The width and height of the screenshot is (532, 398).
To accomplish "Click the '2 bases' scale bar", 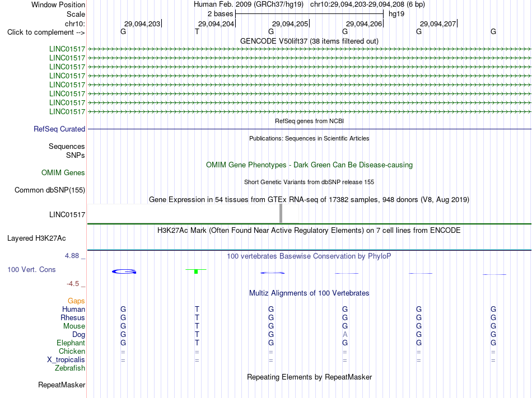I will coord(309,14).
